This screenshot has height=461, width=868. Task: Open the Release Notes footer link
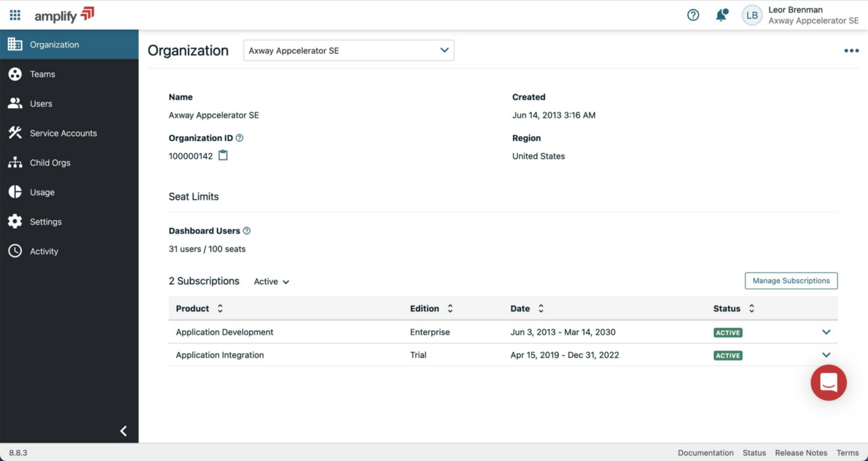tap(801, 453)
